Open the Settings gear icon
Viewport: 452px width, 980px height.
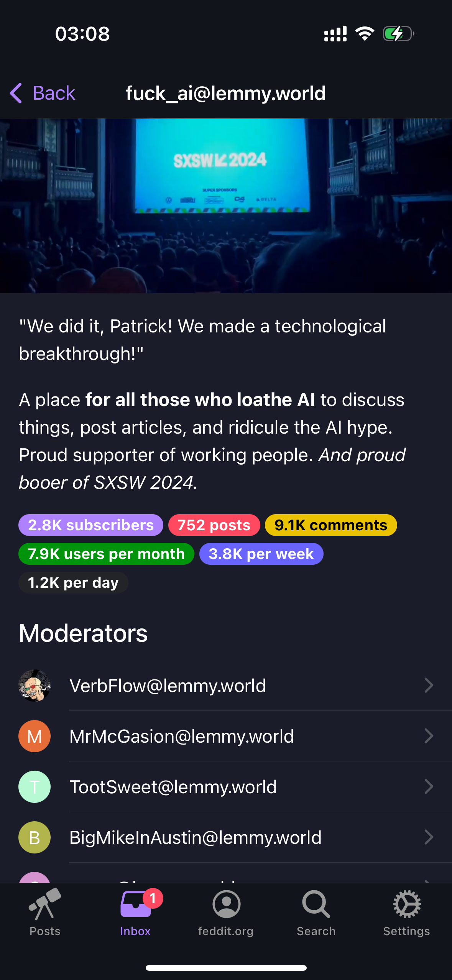[407, 904]
